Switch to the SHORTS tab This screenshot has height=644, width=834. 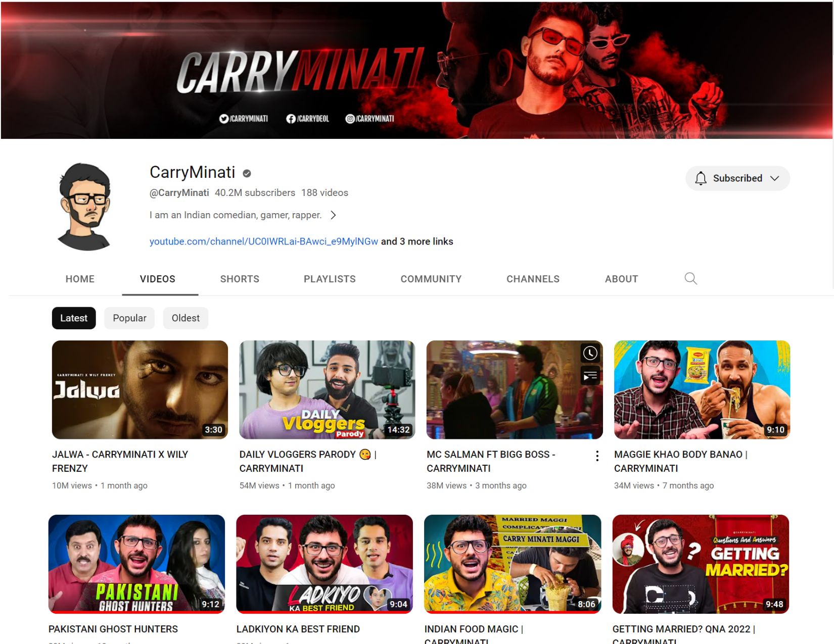240,279
